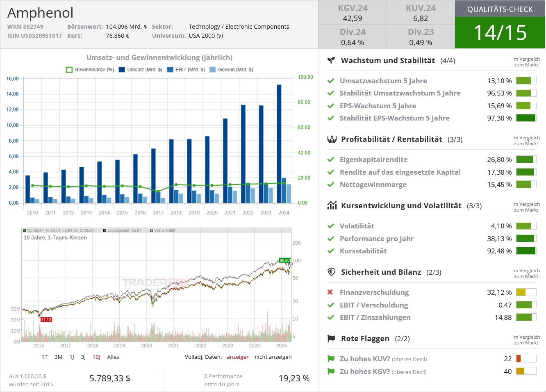Click the black flag icon beside Rote Flaggen
Viewport: 546px width, 392px height.
coord(331,338)
